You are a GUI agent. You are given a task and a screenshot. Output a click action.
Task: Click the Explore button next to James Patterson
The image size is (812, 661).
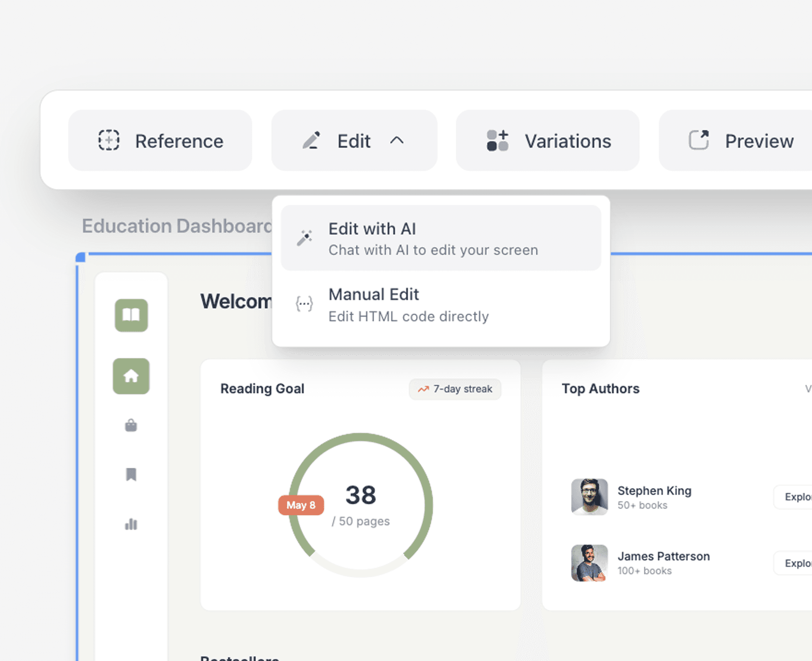coord(799,563)
